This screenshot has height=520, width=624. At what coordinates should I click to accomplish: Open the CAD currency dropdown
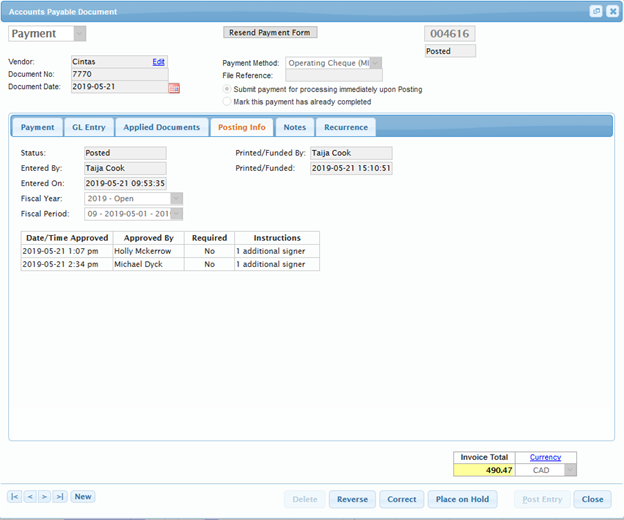pos(570,469)
